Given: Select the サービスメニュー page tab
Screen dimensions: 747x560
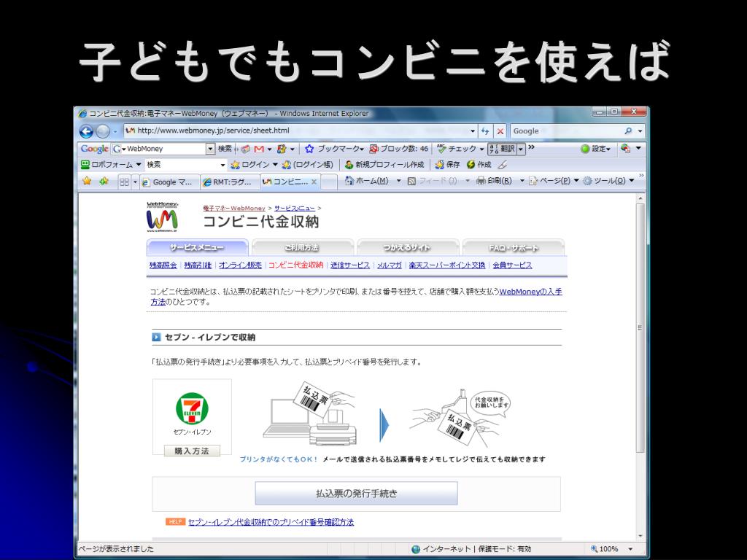Looking at the screenshot, I should pos(197,248).
